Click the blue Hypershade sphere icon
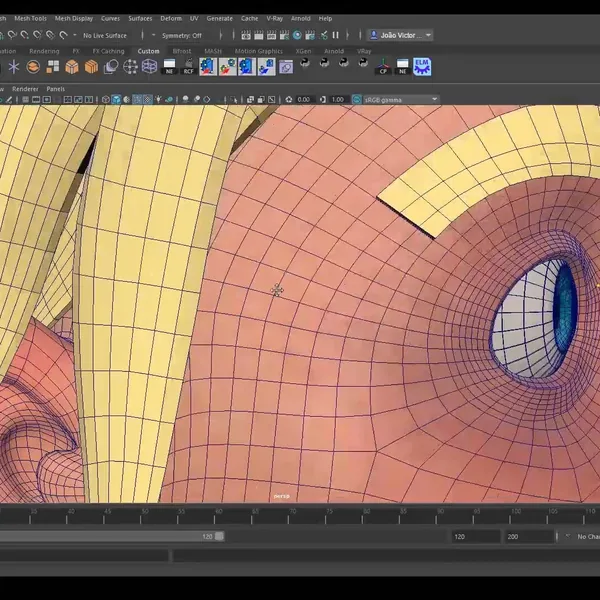Screen dimensions: 600x600 coord(297,35)
